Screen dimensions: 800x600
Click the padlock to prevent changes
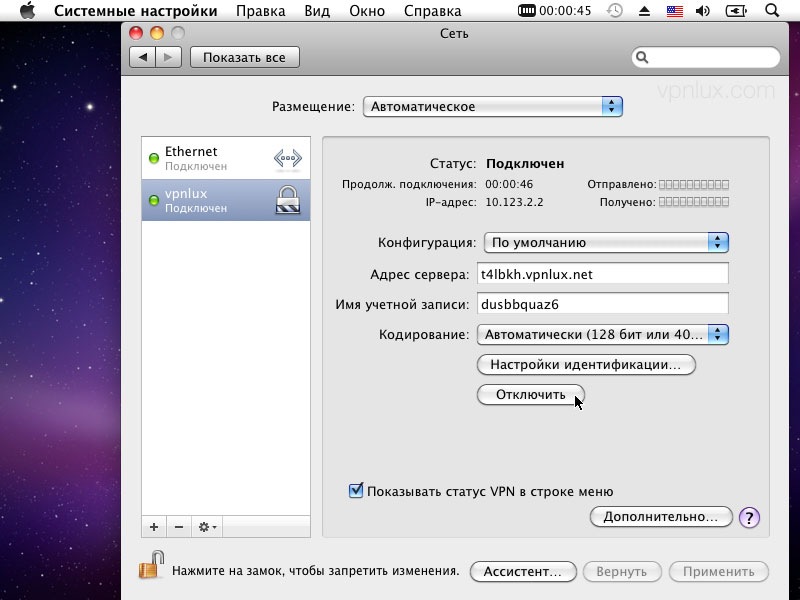coord(151,565)
